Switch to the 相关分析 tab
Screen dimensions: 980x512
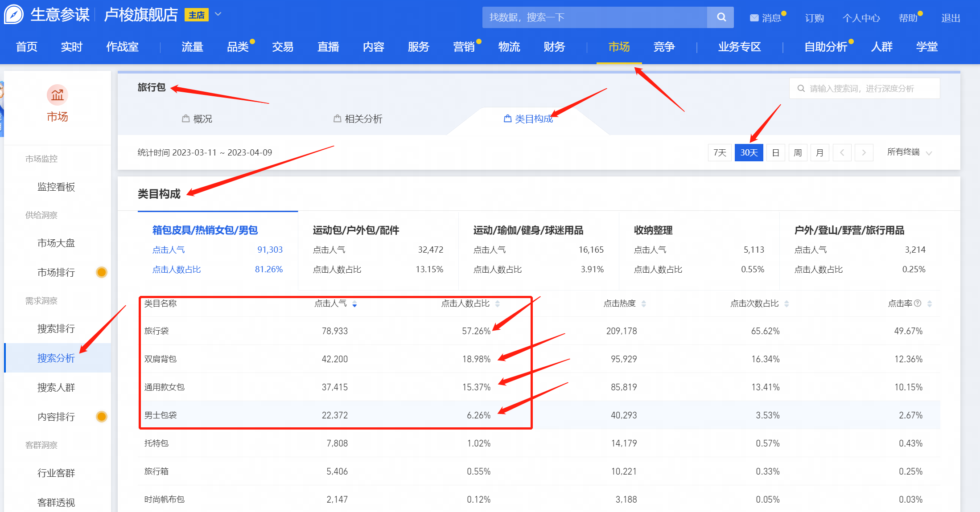coord(358,119)
